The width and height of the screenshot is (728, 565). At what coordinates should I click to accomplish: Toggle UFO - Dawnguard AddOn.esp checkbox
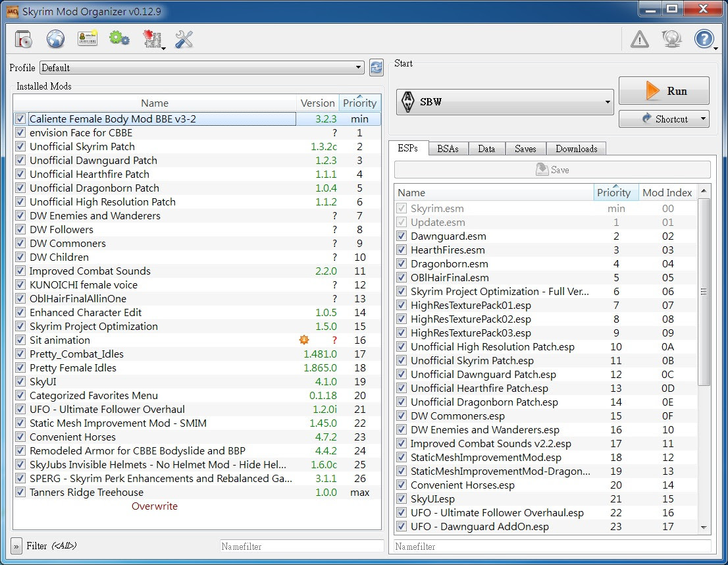click(x=402, y=526)
